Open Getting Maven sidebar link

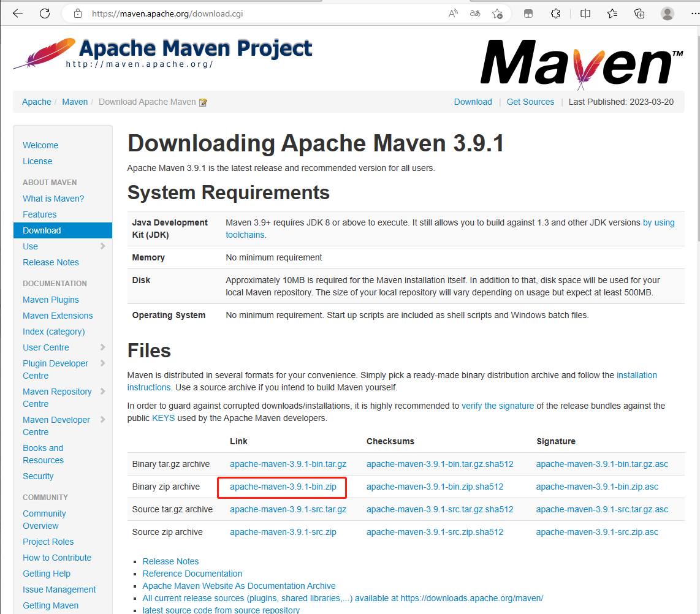click(50, 605)
